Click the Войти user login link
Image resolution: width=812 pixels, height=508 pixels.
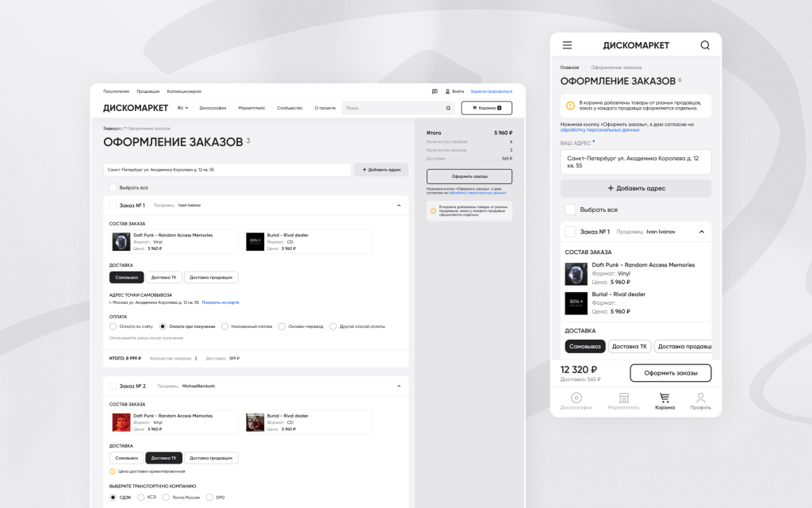[x=454, y=91]
